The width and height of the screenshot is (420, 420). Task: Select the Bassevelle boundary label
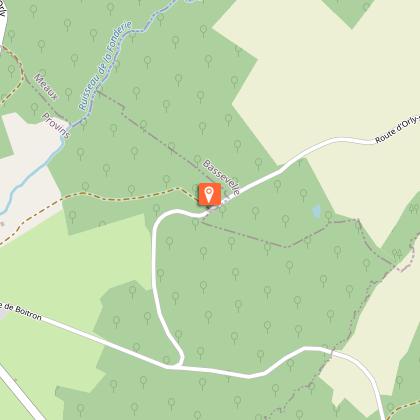tap(221, 178)
